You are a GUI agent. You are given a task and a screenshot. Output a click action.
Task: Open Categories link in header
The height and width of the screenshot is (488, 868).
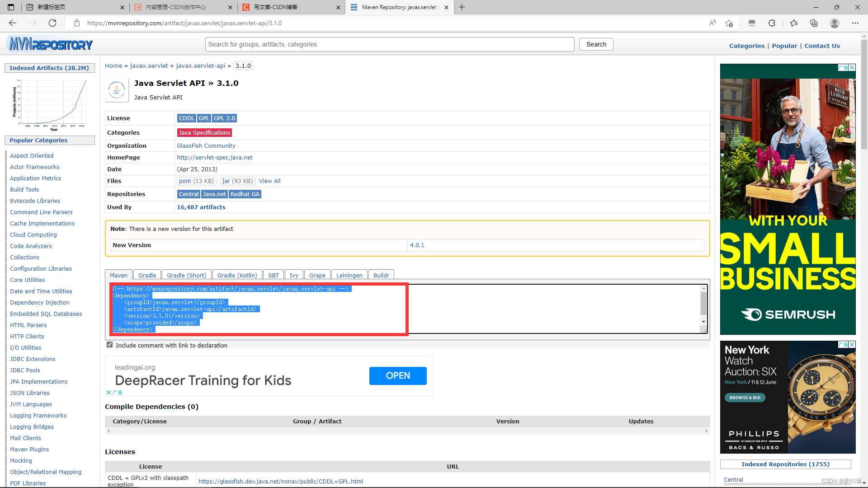tap(747, 46)
